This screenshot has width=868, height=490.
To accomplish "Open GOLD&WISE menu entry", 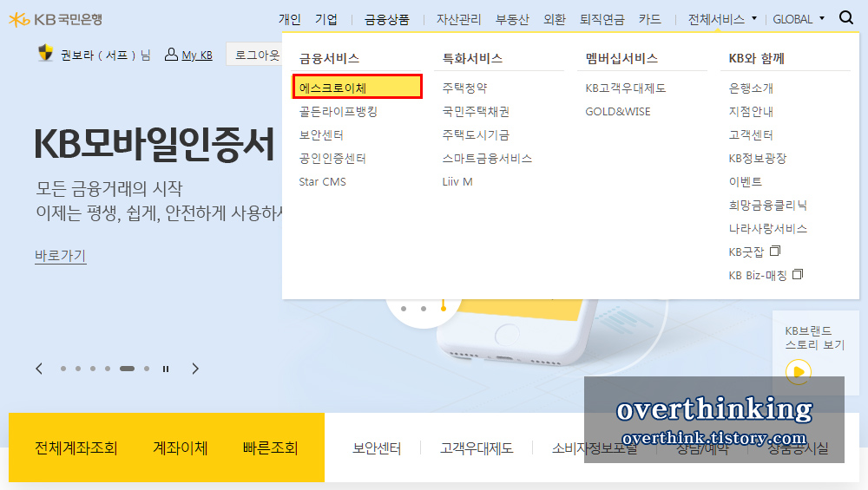I will click(x=618, y=111).
